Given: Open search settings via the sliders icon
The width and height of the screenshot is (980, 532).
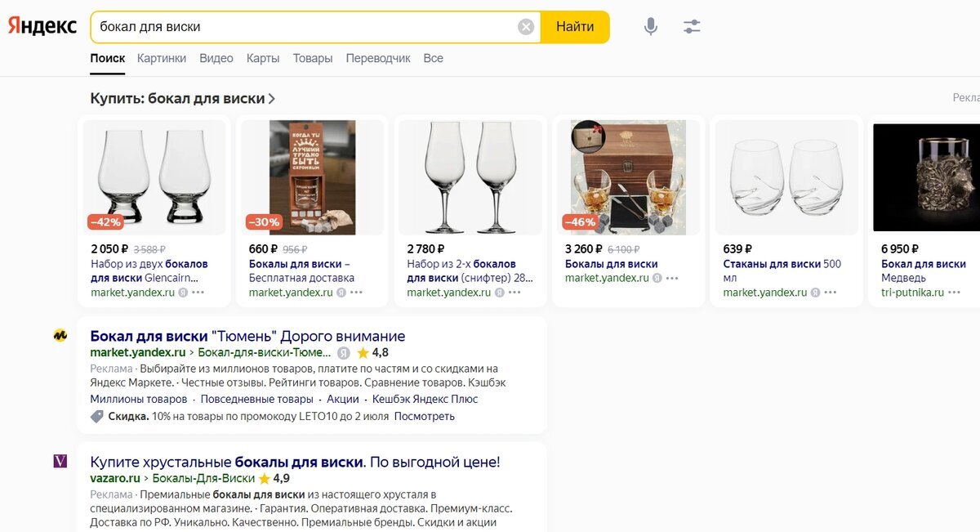Looking at the screenshot, I should 691,26.
